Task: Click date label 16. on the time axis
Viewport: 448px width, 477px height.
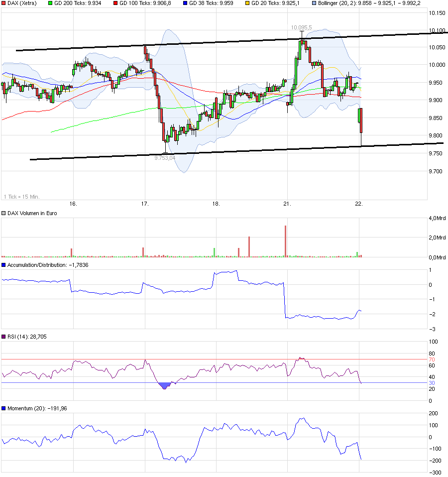Action: pos(73,204)
